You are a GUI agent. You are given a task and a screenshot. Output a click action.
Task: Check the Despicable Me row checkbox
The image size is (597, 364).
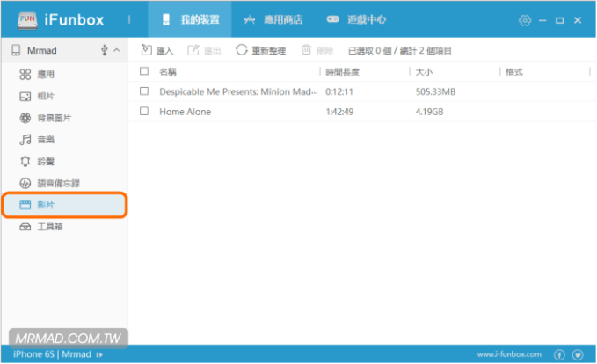(x=144, y=91)
